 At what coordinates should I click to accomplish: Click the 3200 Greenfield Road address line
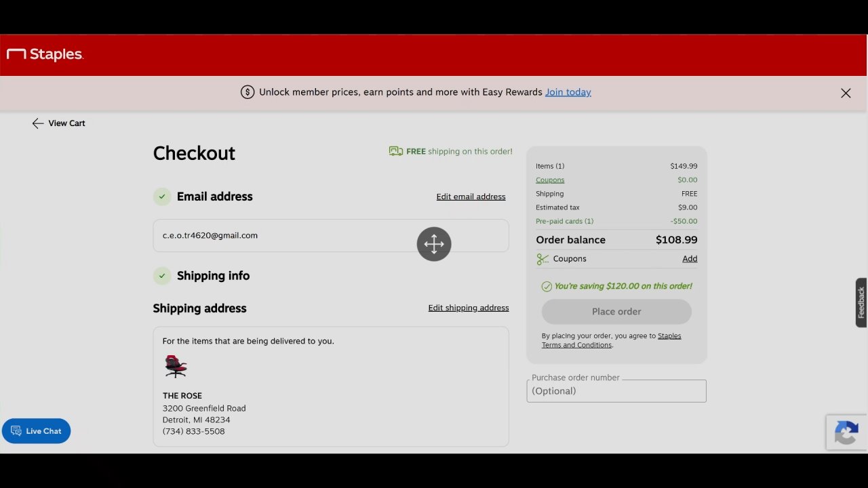(204, 409)
